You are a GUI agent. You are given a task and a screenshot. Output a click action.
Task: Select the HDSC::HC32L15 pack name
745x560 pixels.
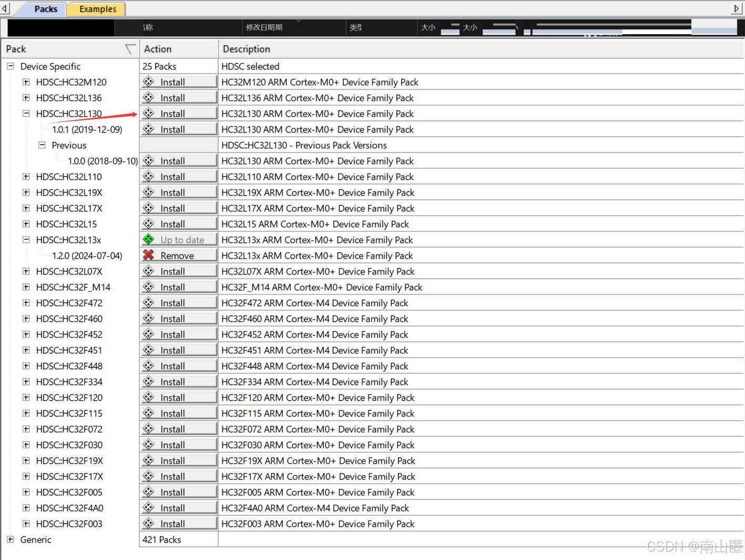click(67, 224)
